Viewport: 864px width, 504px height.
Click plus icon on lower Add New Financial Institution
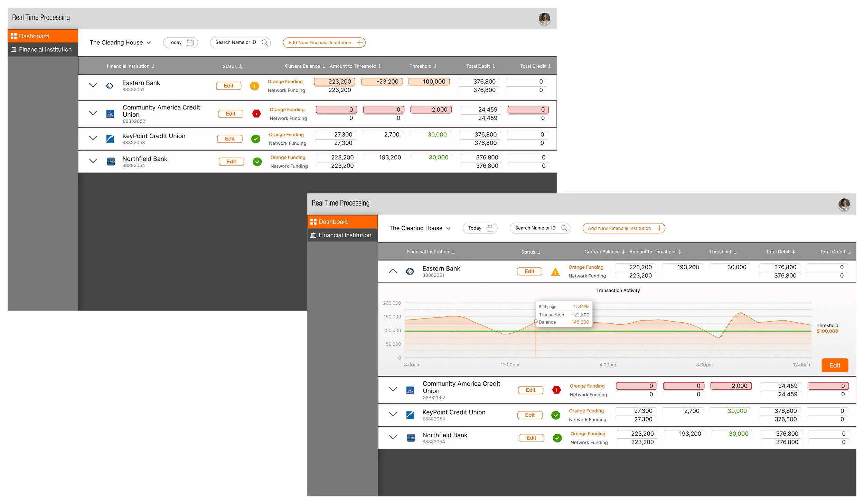point(659,228)
